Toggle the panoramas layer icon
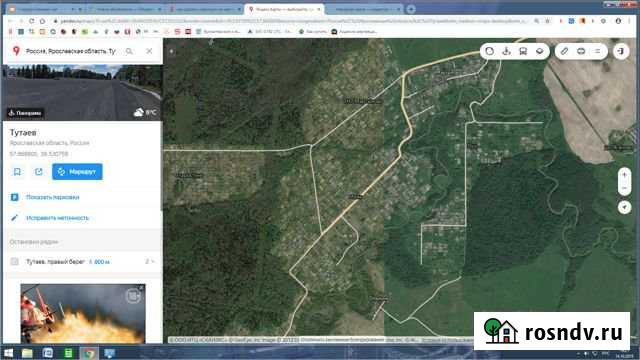This screenshot has width=640, height=360. (506, 51)
